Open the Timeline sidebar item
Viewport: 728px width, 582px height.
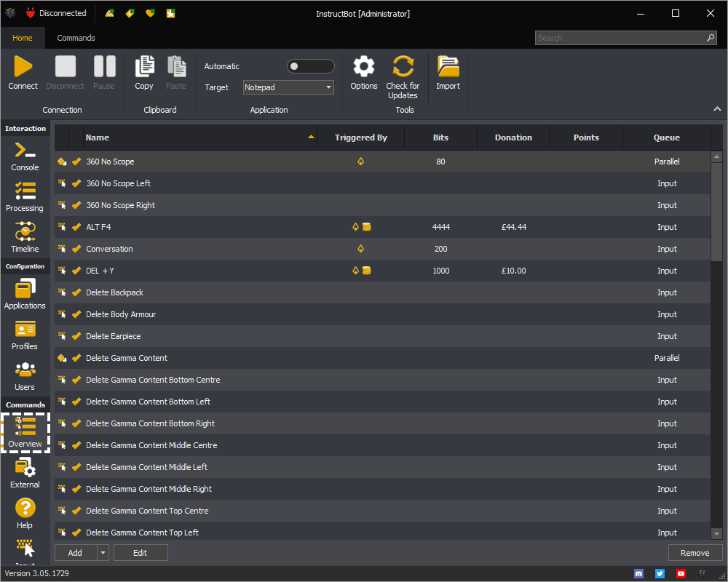[x=25, y=238]
